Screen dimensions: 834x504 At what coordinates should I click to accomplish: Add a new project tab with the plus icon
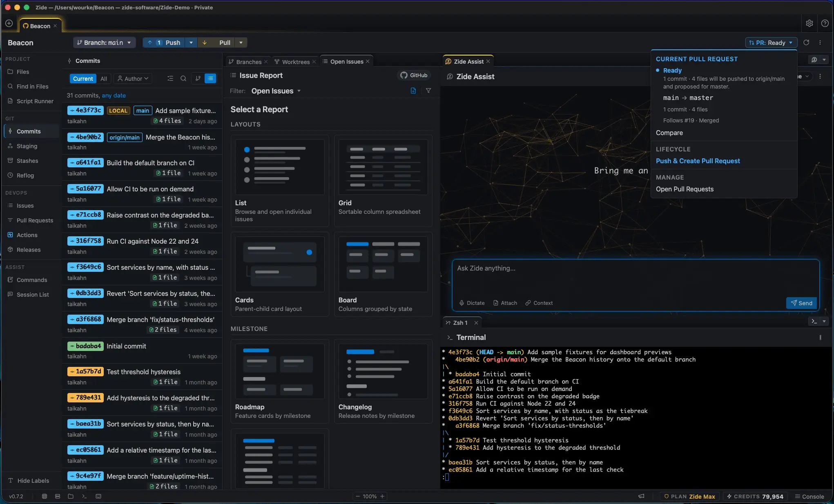coord(9,23)
